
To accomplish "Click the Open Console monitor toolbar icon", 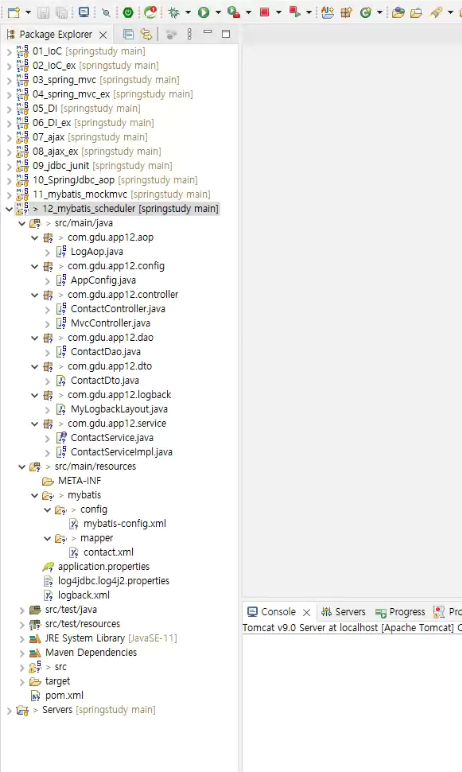I will click(x=84, y=12).
